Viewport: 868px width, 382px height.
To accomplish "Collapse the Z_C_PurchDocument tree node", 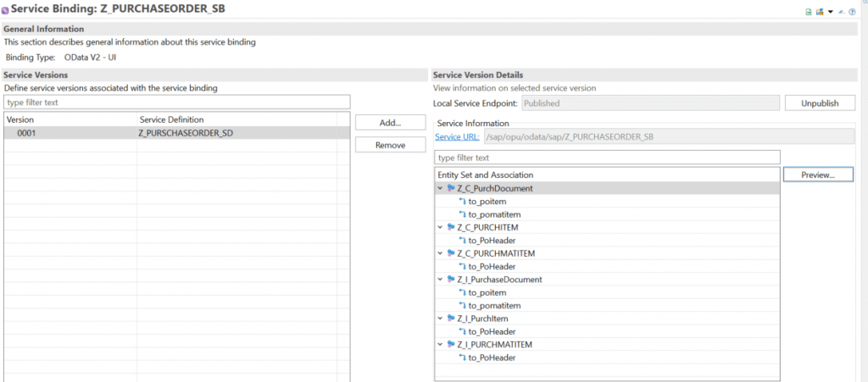I will coord(441,189).
